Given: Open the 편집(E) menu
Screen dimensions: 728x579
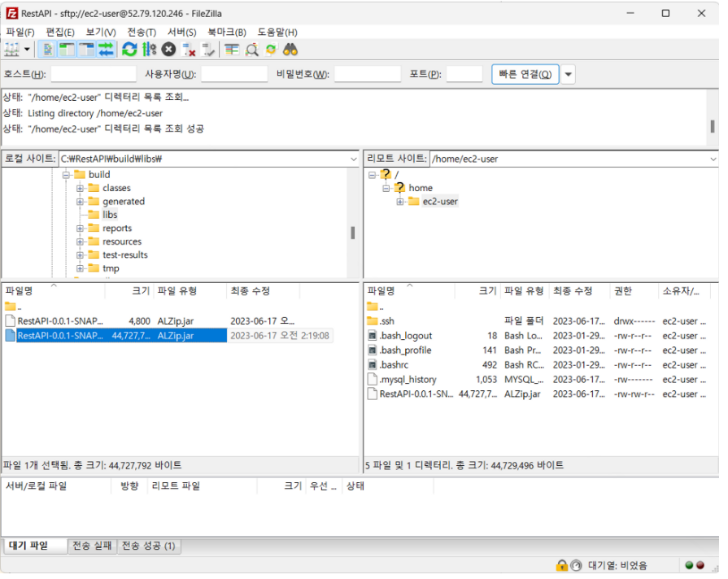Looking at the screenshot, I should (60, 32).
